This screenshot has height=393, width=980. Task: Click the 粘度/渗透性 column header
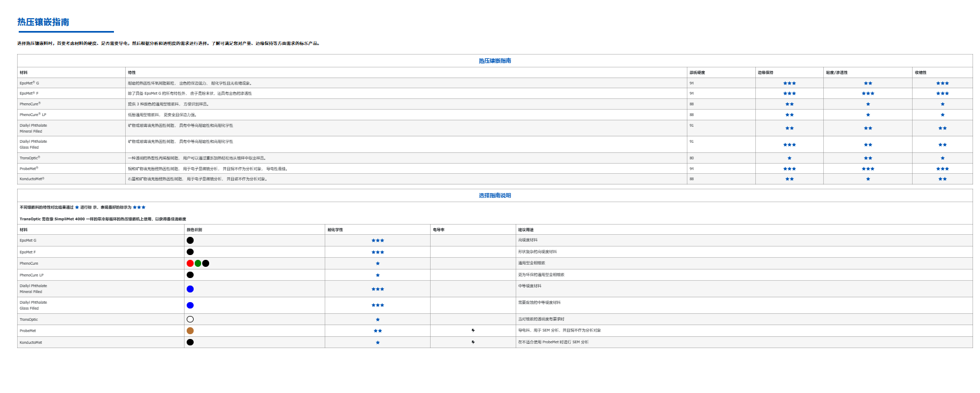837,73
